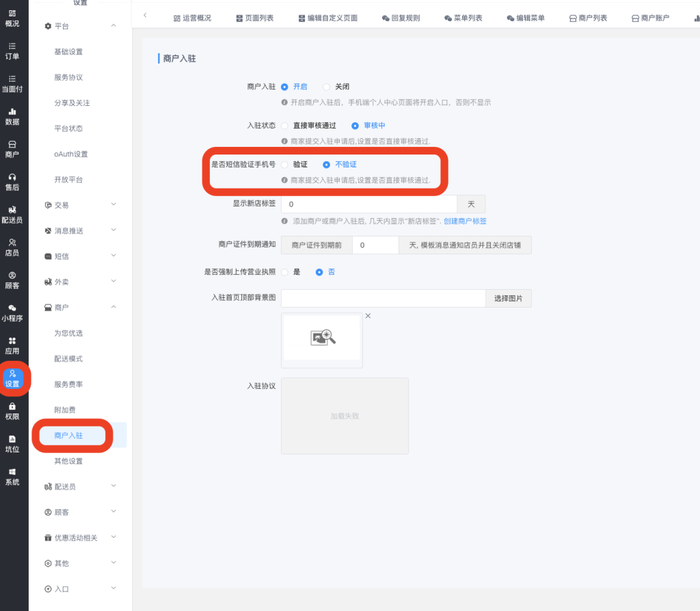
Task: Remove the background image thumbnail with X
Action: click(x=368, y=316)
